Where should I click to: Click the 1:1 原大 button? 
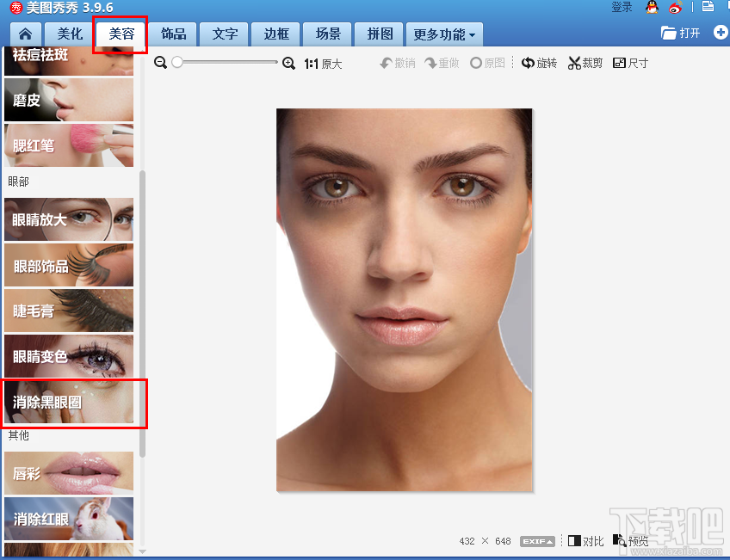coord(323,64)
